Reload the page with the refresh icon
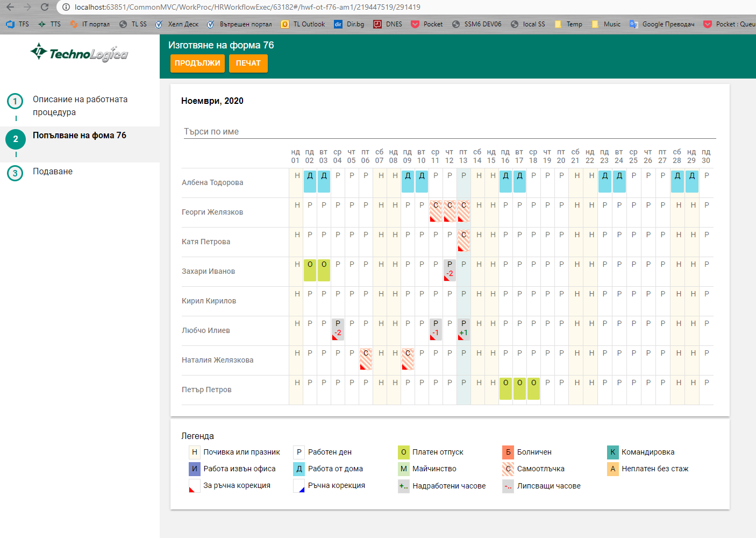 pyautogui.click(x=45, y=7)
